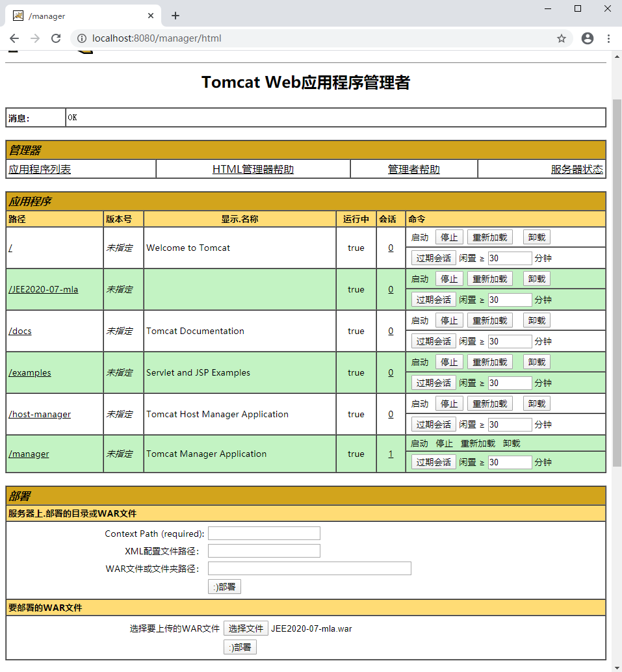This screenshot has height=672, width=622.
Task: Click 停止 button for Welcome to Tomcat
Action: pyautogui.click(x=449, y=237)
